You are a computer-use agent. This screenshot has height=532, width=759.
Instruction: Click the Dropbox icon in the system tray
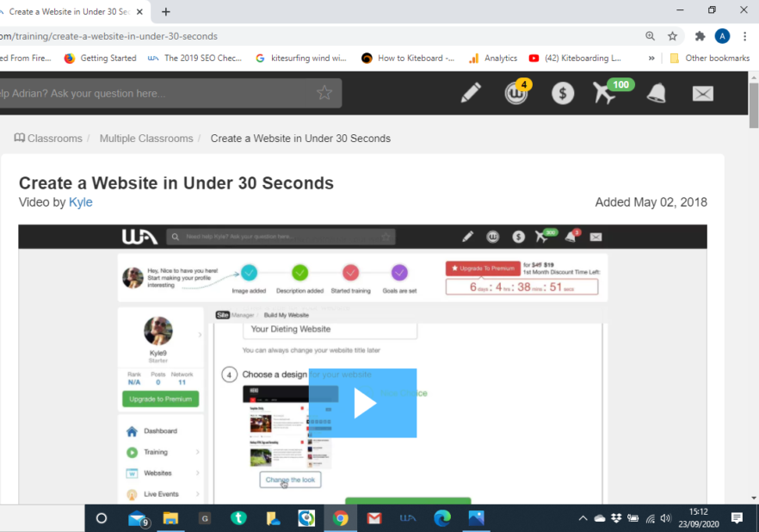coord(616,518)
